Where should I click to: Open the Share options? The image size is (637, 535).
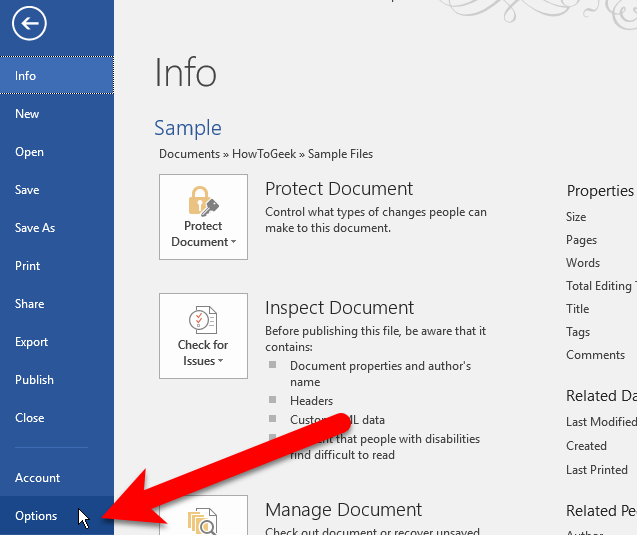click(x=30, y=304)
